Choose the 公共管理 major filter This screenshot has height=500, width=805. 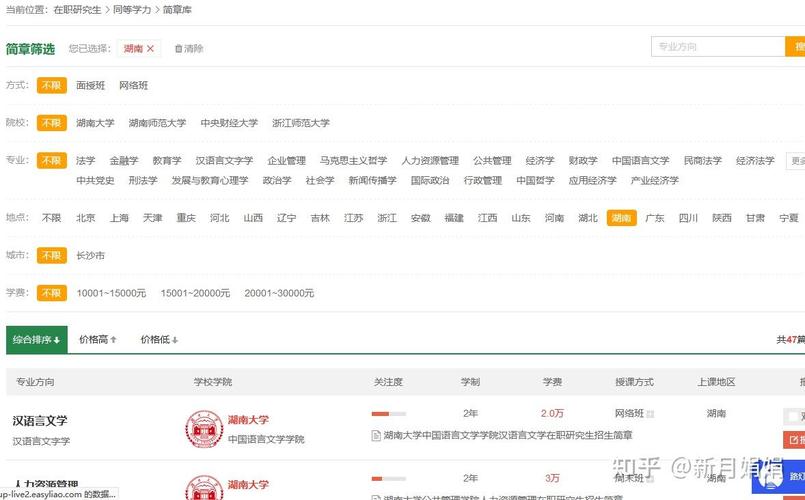492,161
